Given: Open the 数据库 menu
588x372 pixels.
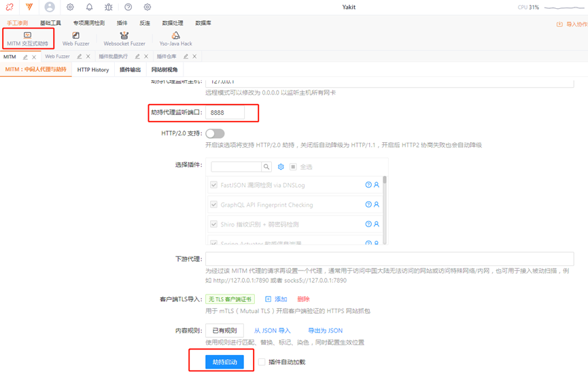Looking at the screenshot, I should coord(203,23).
